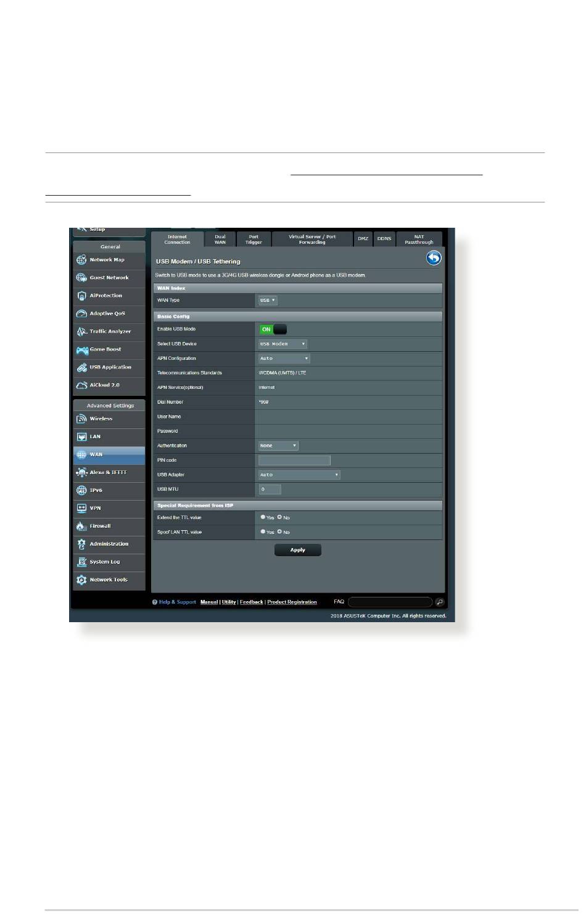Viewport: 586px width, 924px height.
Task: Click the Help & Support question icon
Action: coord(155,602)
